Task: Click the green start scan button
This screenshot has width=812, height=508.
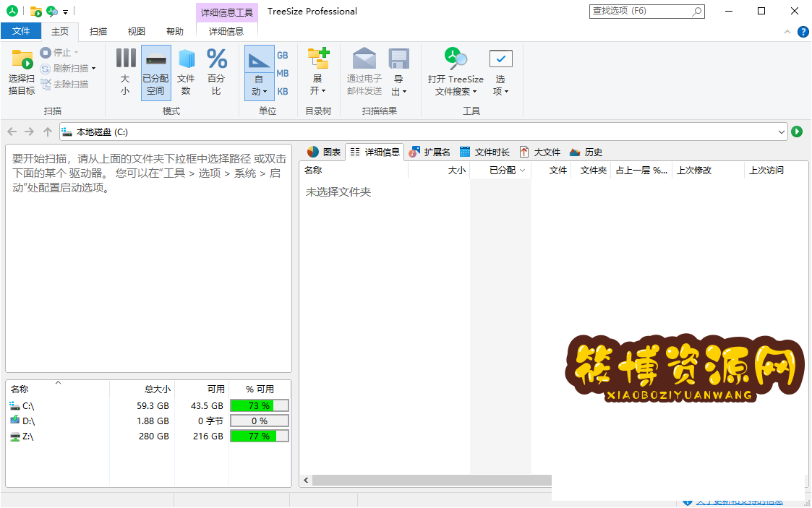Action: pos(797,132)
